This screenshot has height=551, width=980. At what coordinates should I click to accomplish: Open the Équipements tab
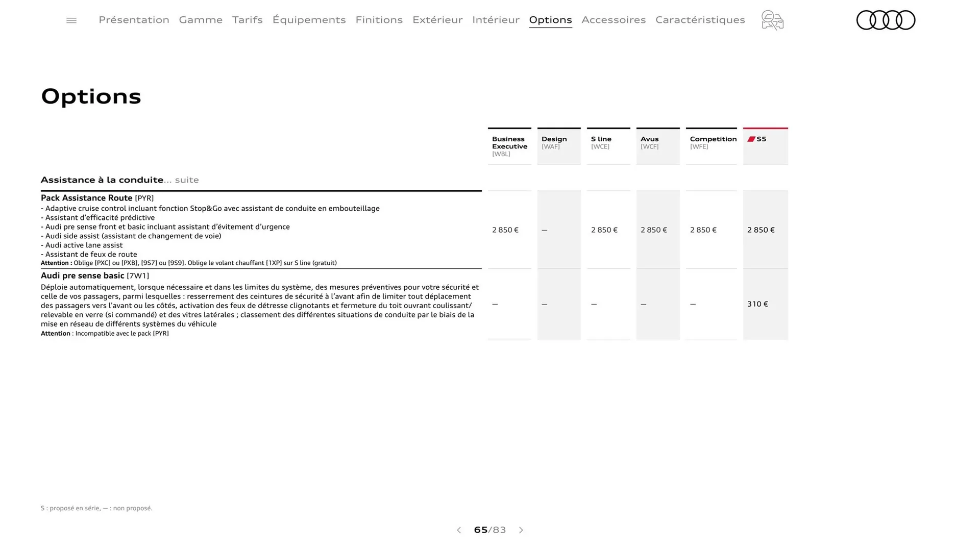pyautogui.click(x=309, y=19)
